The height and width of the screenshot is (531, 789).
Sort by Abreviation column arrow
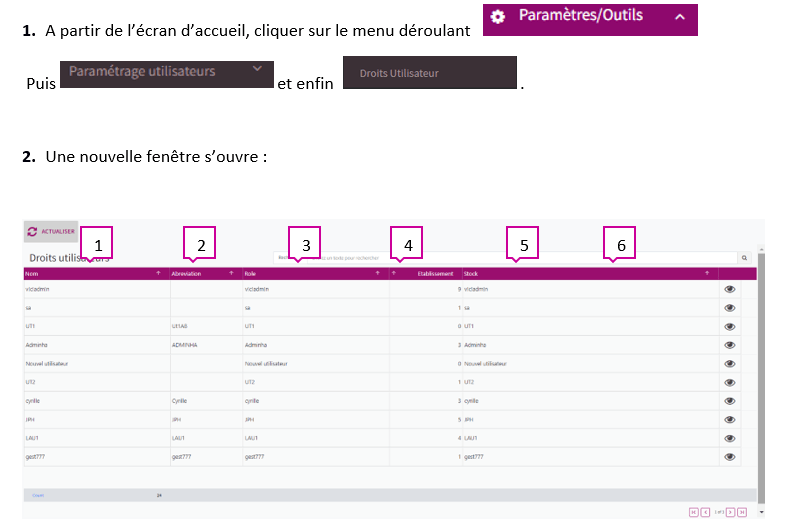click(231, 273)
